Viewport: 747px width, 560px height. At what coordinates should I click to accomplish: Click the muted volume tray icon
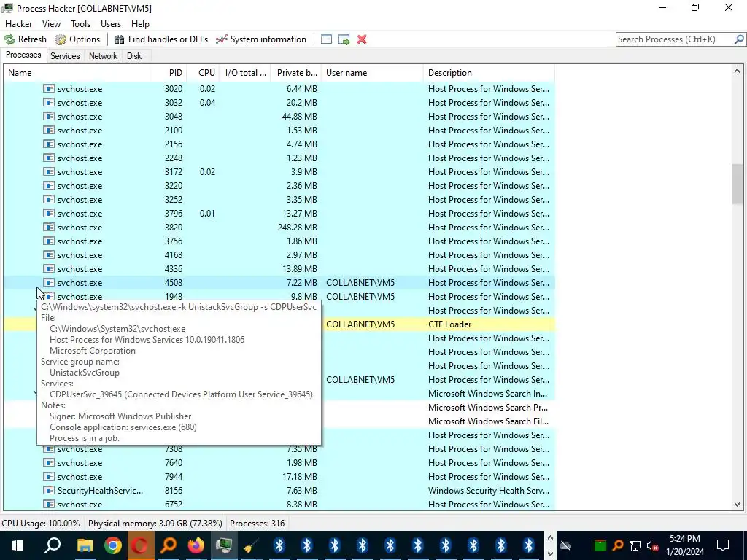click(x=653, y=545)
